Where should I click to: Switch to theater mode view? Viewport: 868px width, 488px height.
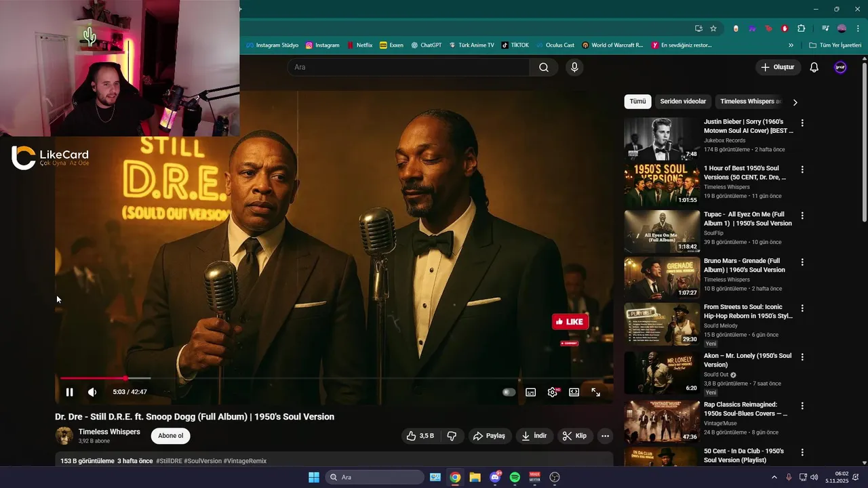click(x=574, y=392)
